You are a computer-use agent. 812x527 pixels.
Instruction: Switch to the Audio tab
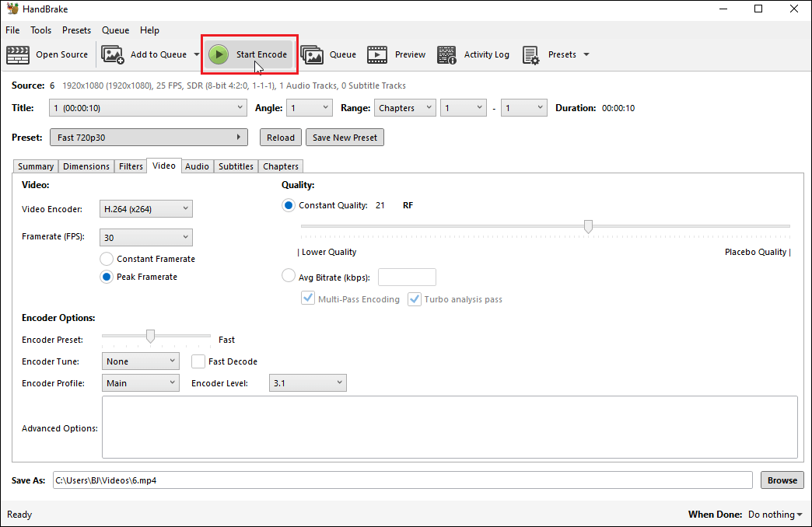(x=197, y=166)
